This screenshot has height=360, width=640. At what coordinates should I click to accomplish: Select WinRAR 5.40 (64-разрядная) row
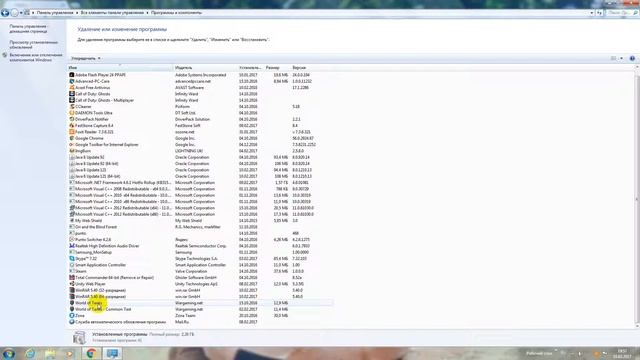(x=200, y=296)
